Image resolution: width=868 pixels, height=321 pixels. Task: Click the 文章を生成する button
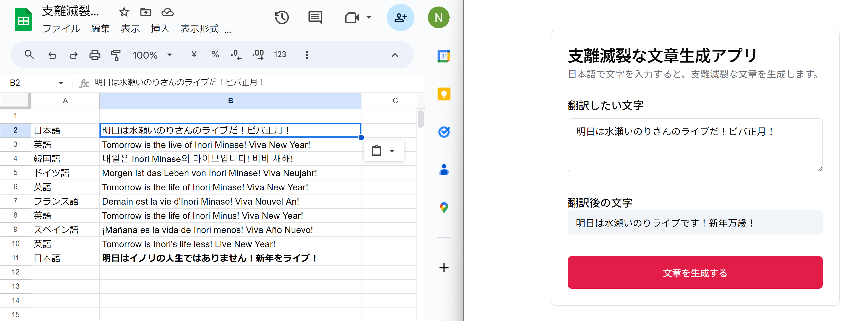[x=695, y=273]
